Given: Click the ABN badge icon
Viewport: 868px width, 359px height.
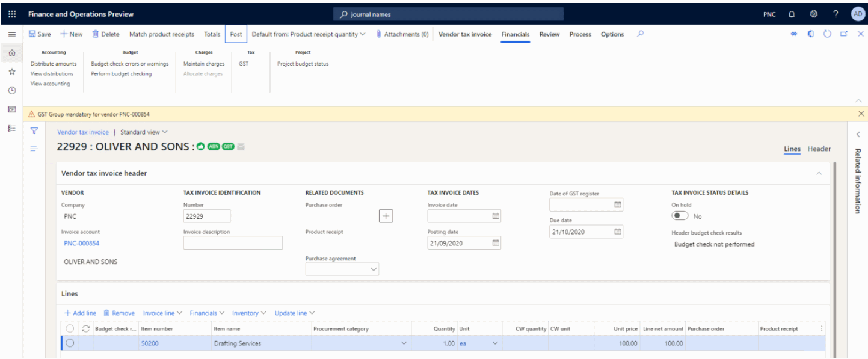Looking at the screenshot, I should click(214, 147).
